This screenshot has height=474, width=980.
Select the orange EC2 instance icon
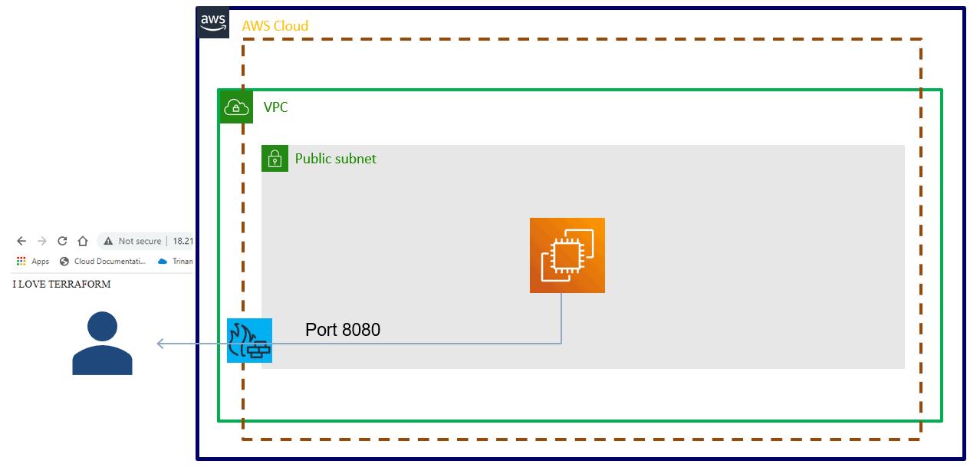567,255
